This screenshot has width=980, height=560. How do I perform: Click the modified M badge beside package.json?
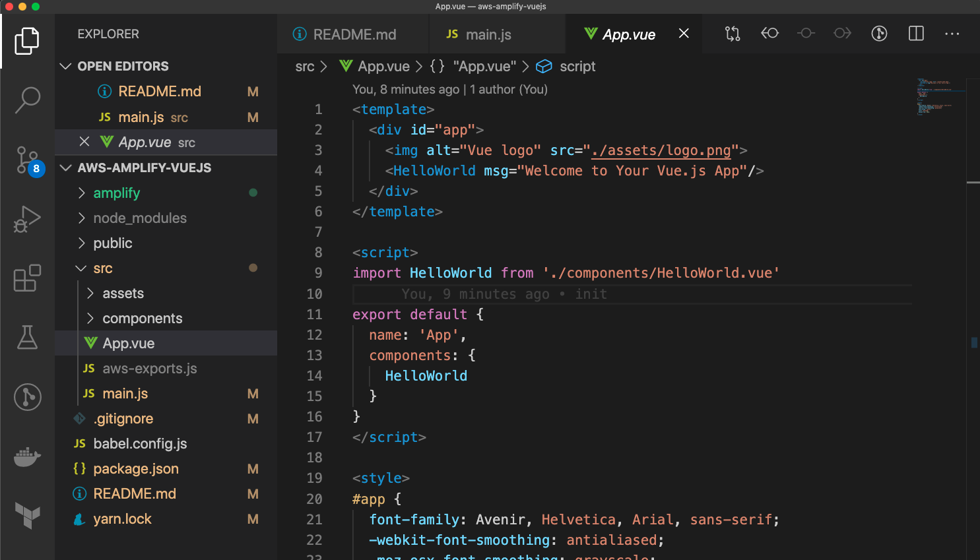coord(253,469)
